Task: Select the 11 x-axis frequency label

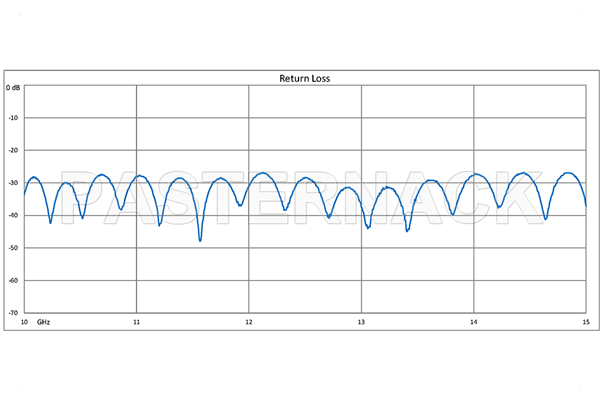Action: pos(136,323)
